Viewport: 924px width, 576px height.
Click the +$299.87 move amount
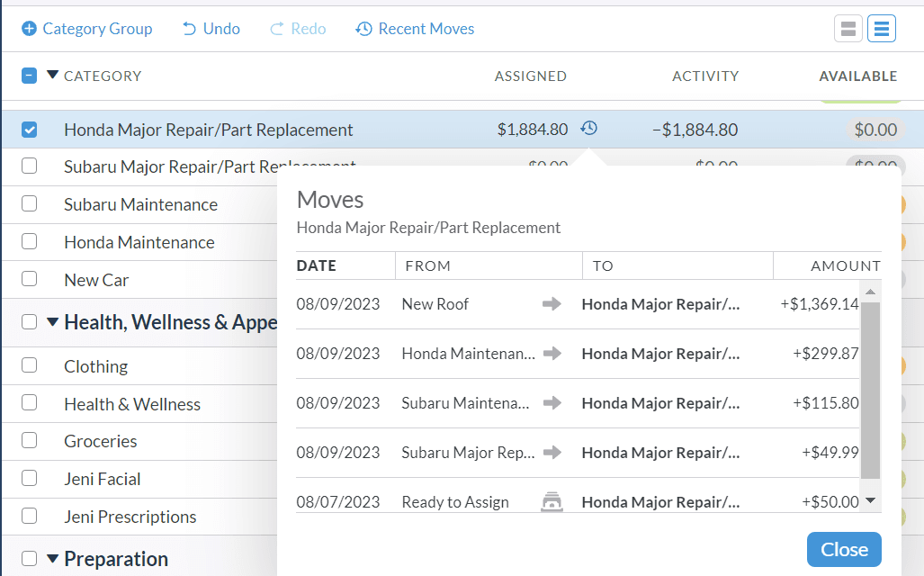tap(826, 354)
